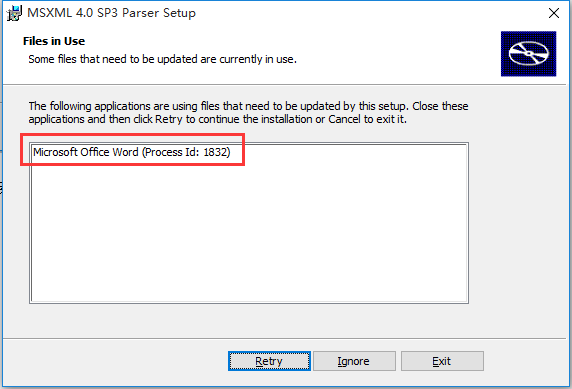Click Retry to continue the installation
572x389 pixels.
pyautogui.click(x=269, y=361)
